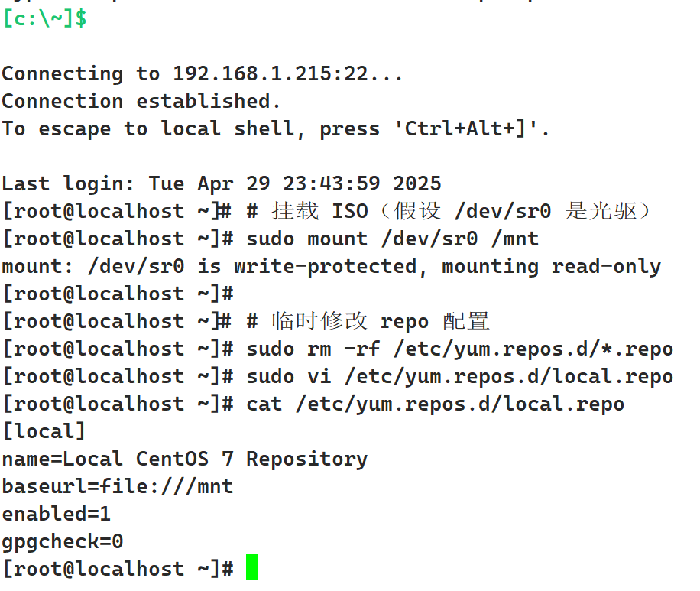This screenshot has width=700, height=591.
Task: Click the "name=Local CentOS 7 Repository" line
Action: pos(184,459)
